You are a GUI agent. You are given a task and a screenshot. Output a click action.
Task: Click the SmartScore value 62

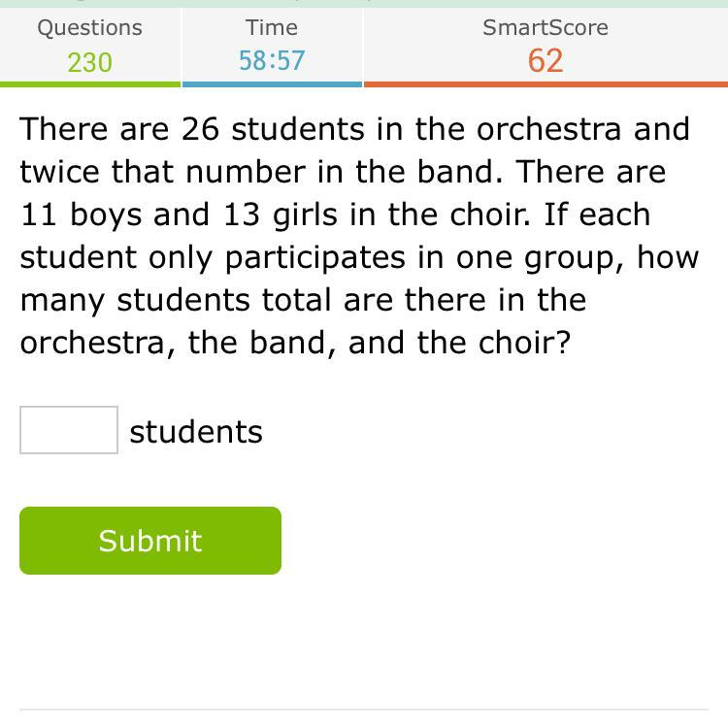click(x=546, y=61)
